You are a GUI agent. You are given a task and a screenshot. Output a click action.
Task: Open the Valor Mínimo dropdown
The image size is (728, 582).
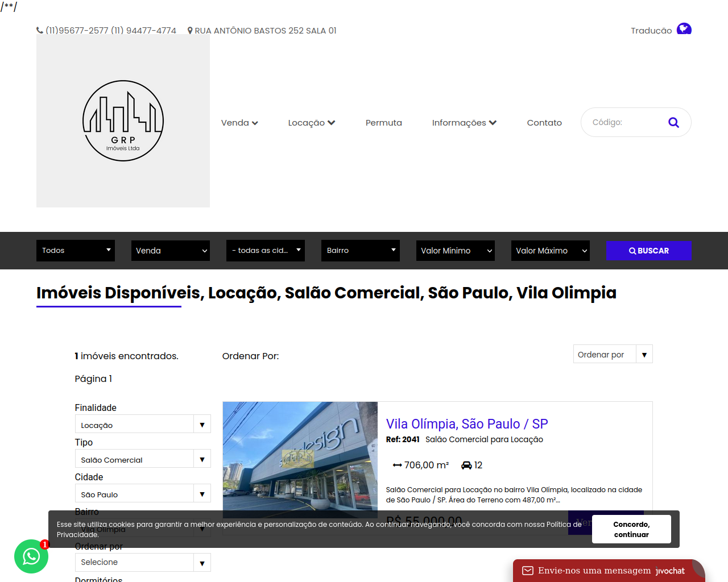(x=456, y=251)
